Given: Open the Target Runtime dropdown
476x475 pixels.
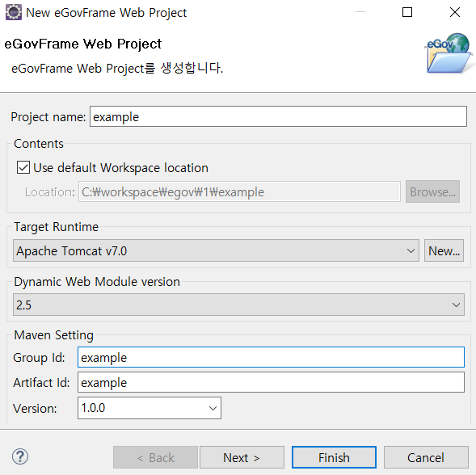Looking at the screenshot, I should click(216, 250).
